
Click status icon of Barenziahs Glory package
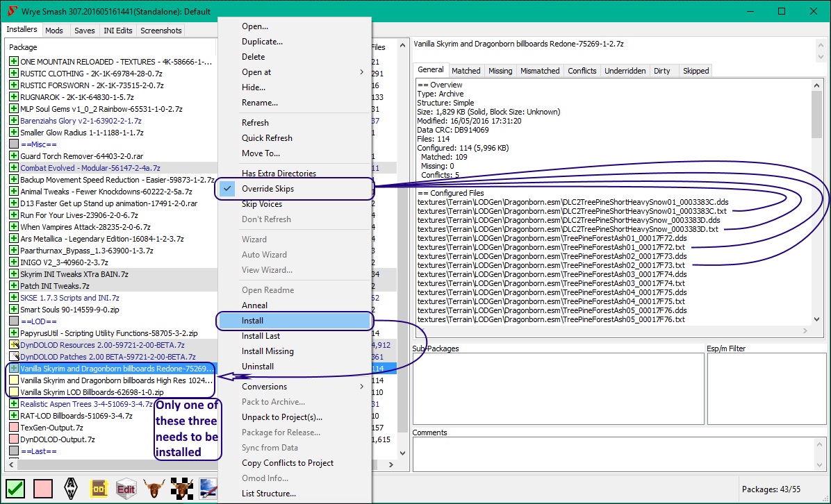click(x=14, y=120)
